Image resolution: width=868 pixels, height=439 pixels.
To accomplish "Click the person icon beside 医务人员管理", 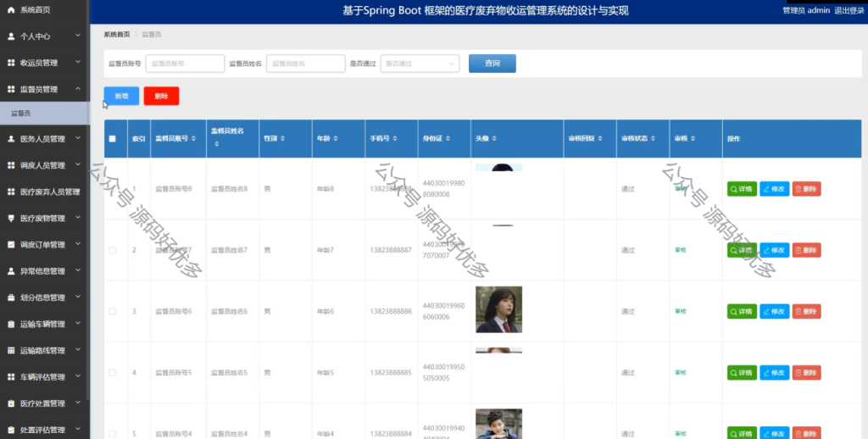I will click(11, 139).
